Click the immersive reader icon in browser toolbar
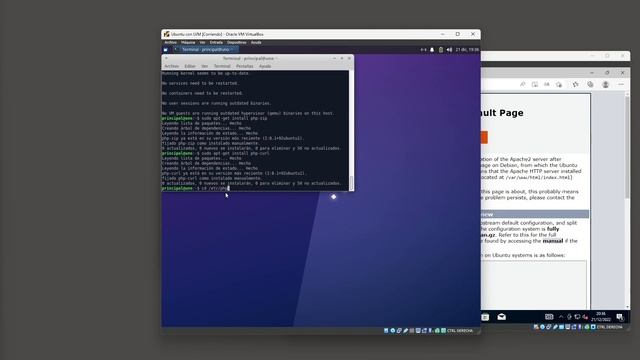 tap(535, 84)
